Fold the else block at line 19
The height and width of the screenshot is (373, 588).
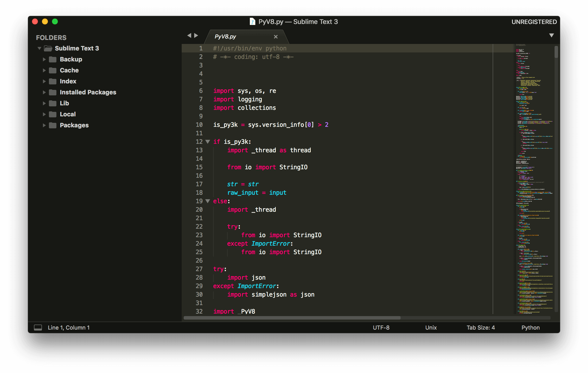coord(207,201)
